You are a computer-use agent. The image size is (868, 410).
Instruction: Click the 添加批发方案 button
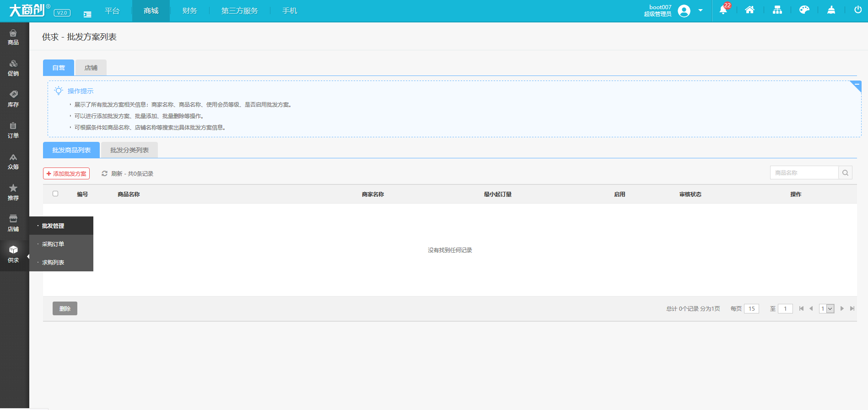(x=66, y=173)
